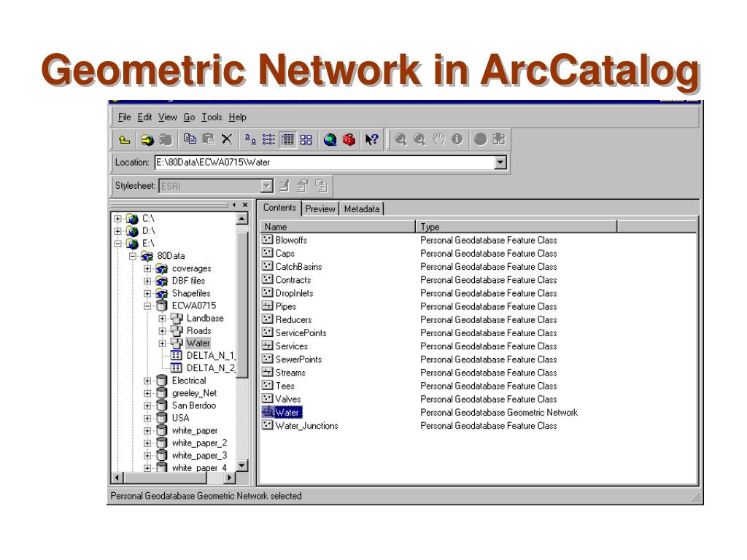Expand the D:\ drive node

(117, 231)
